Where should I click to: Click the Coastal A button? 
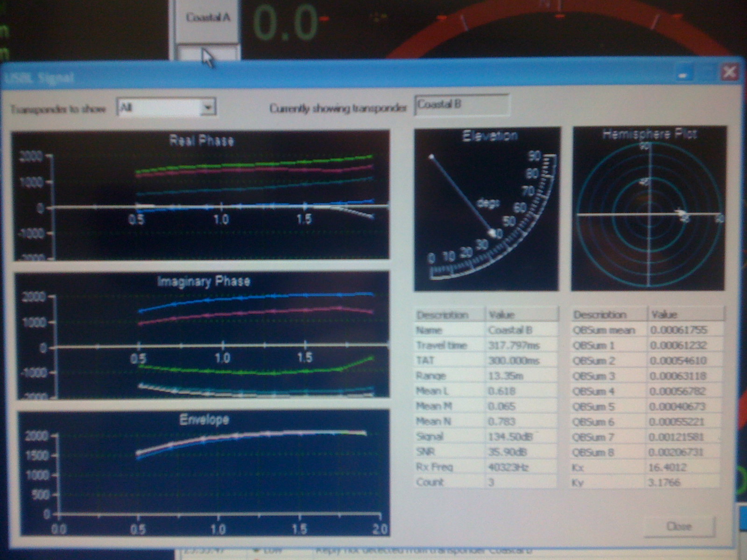tap(208, 18)
